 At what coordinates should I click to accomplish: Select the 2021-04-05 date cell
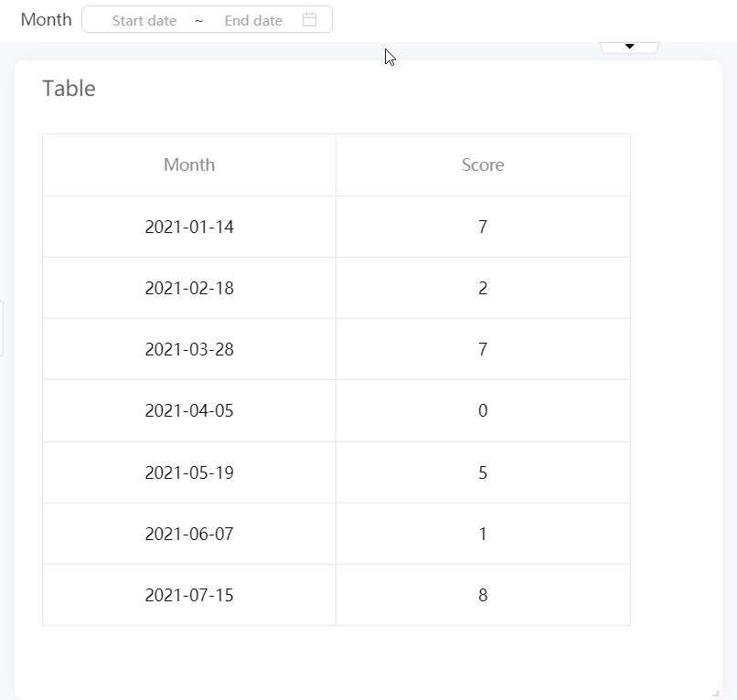pos(189,410)
